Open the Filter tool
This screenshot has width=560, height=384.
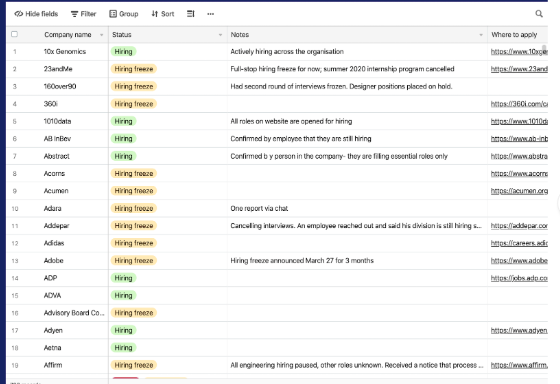[83, 14]
